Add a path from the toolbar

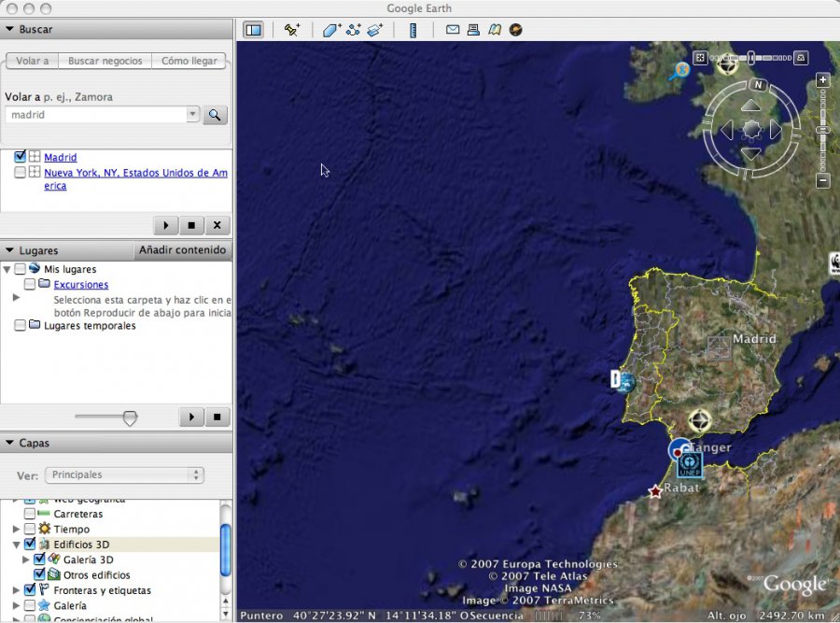click(x=354, y=30)
